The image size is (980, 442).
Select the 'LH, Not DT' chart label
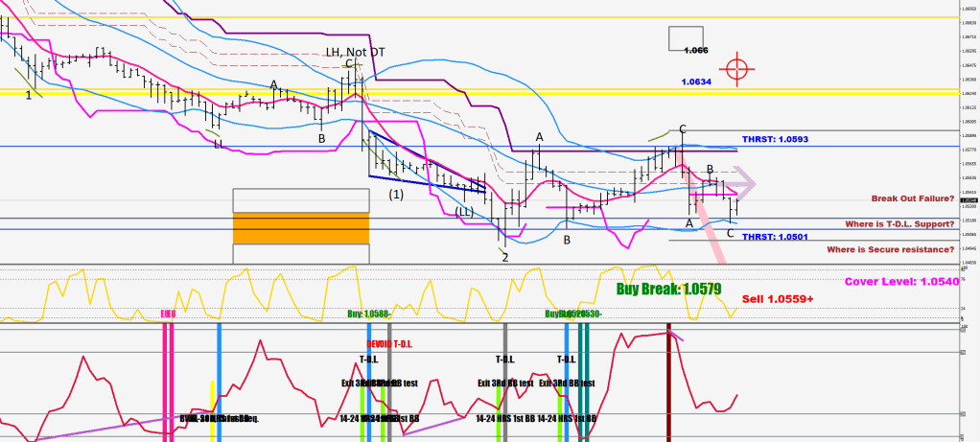[x=356, y=52]
